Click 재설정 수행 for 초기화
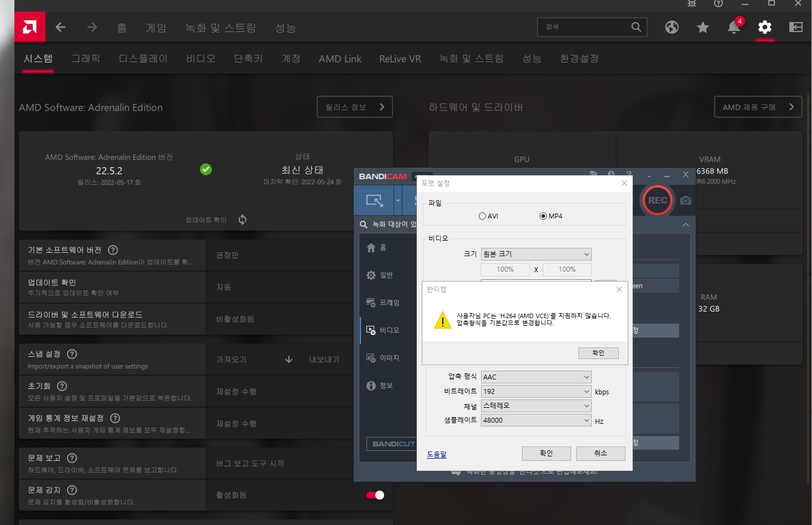 pos(236,392)
